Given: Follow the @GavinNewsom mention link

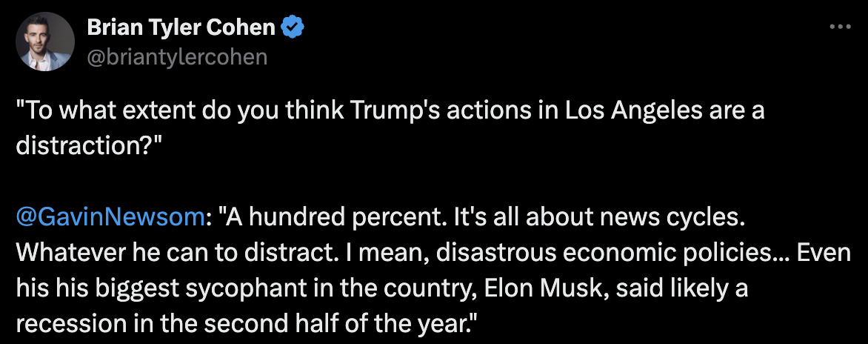Looking at the screenshot, I should (110, 217).
